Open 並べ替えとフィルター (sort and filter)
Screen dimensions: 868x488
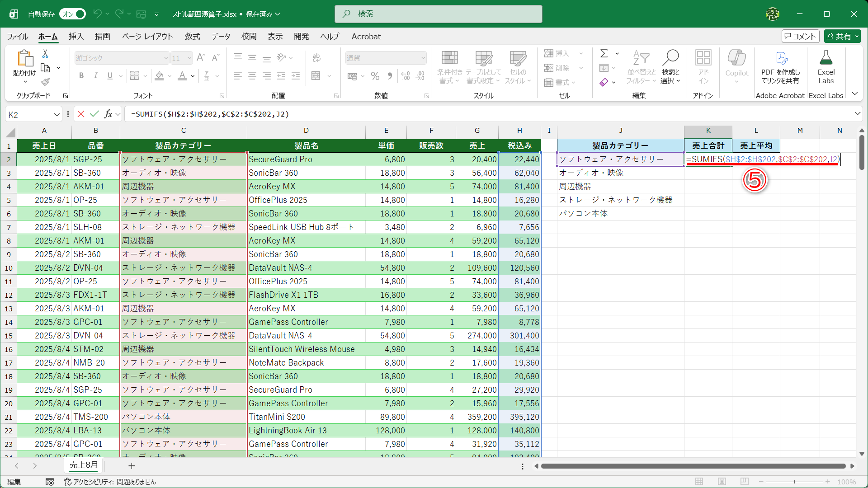tap(641, 67)
